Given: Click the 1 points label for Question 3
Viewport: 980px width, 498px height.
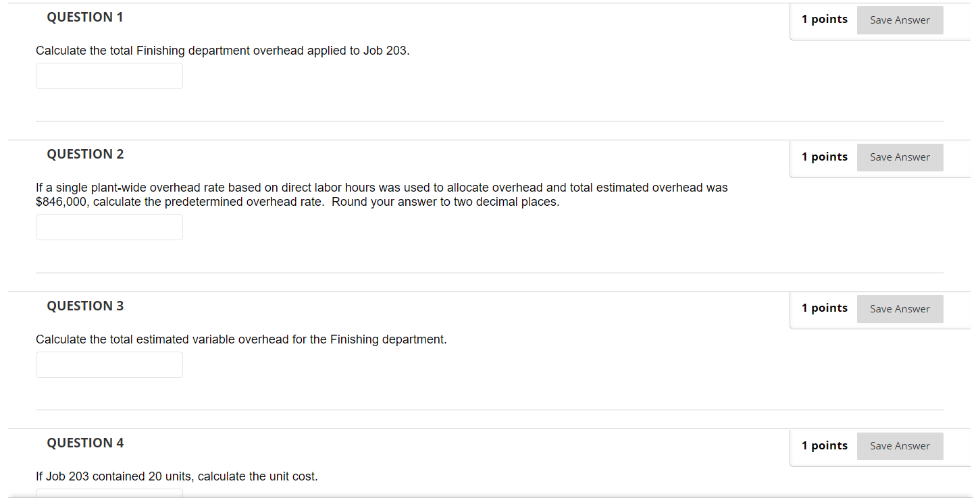Looking at the screenshot, I should coord(825,308).
